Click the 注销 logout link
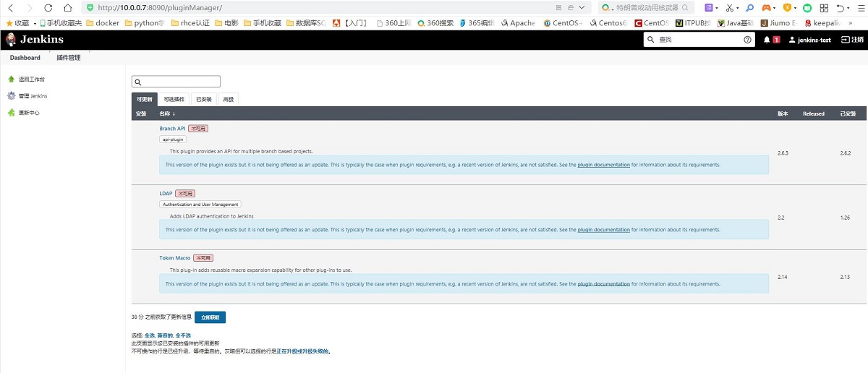Screen dimensions: 868x373 coord(853,40)
